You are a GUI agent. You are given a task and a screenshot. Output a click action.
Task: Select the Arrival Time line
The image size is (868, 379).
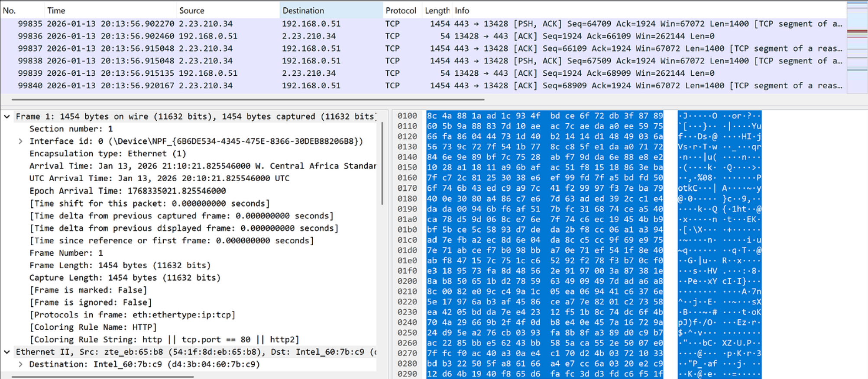coord(203,166)
